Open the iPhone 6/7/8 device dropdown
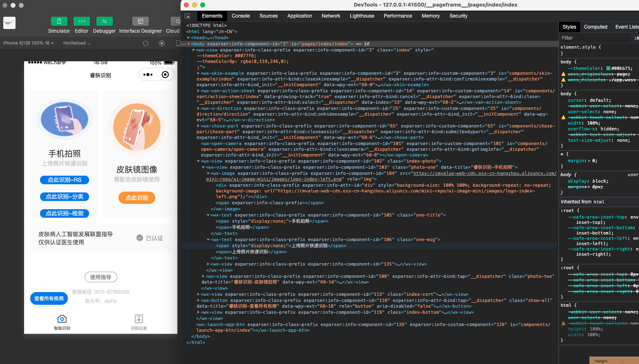The image size is (639, 364). point(29,43)
